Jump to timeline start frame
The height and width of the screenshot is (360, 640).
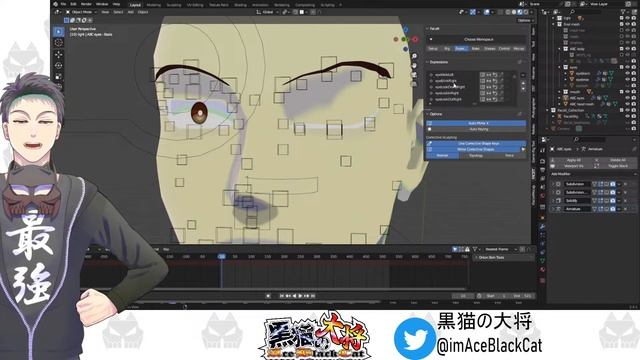point(282,296)
